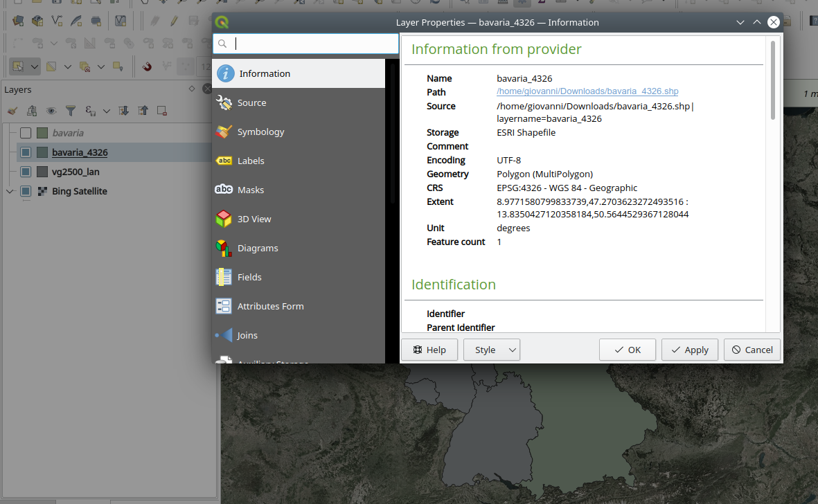Open the Attributes Form tab
This screenshot has width=818, height=504.
[299, 306]
